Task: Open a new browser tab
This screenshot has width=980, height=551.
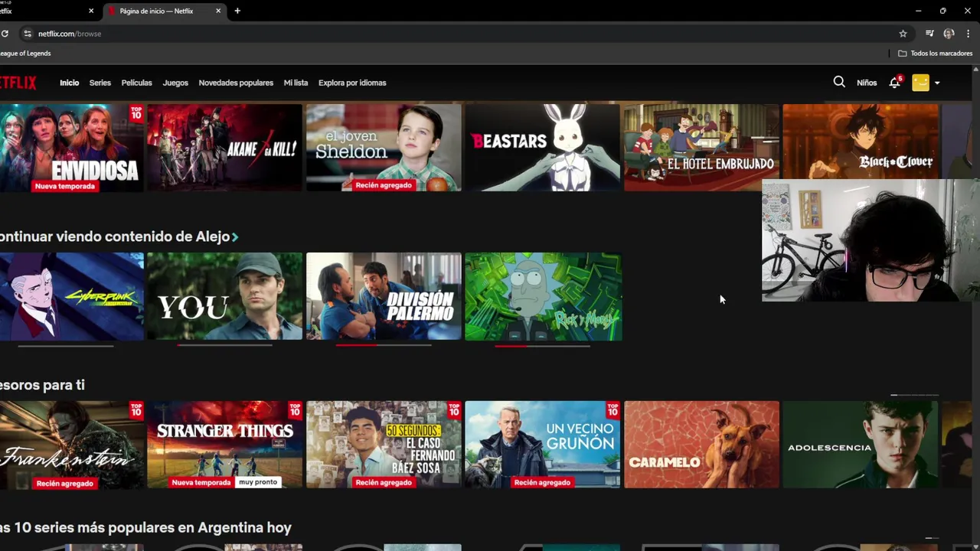Action: 237,11
